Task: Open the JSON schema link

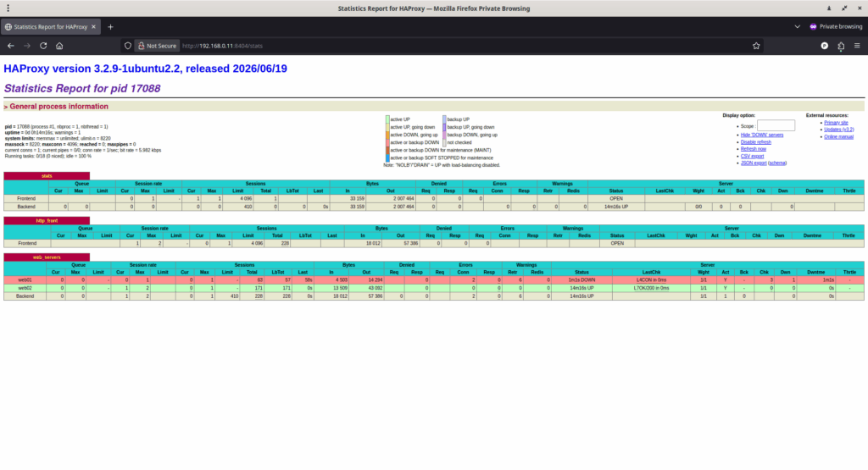Action: 777,163
